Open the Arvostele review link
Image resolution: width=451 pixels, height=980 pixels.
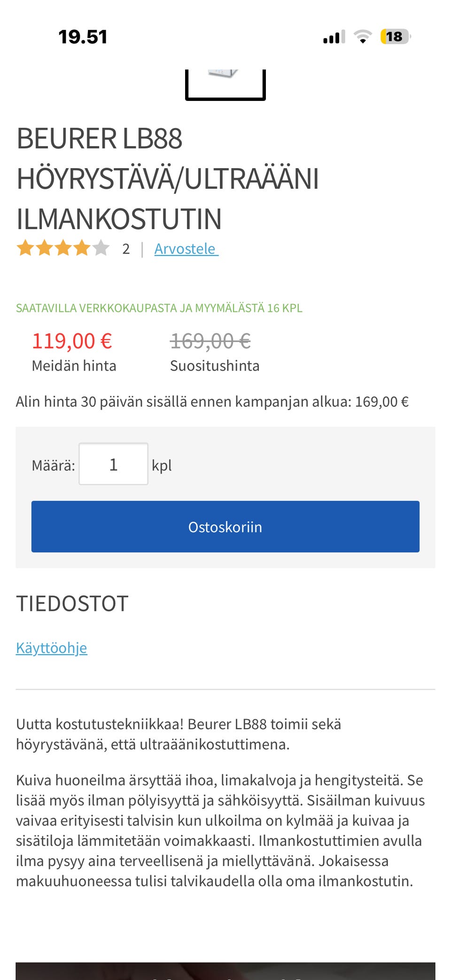coord(186,249)
